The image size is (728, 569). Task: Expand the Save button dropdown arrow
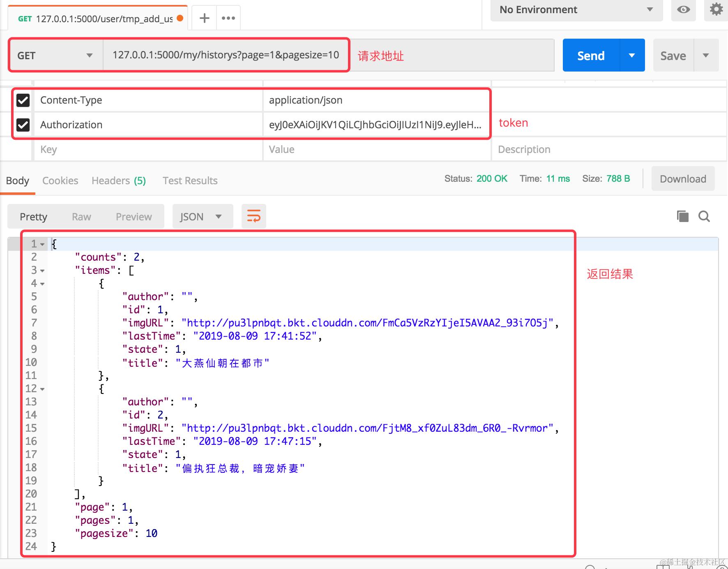pyautogui.click(x=706, y=56)
